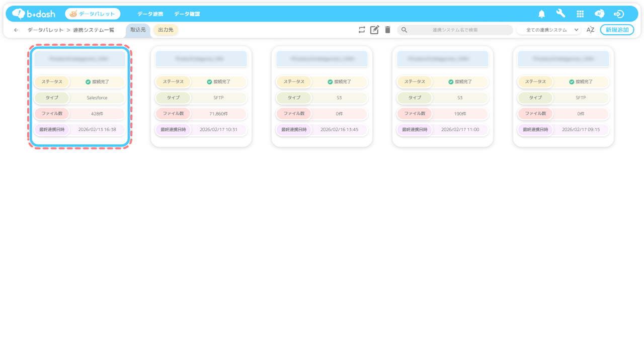644x362 pixels.
Task: Click the 新規追加 button
Action: coord(617,30)
